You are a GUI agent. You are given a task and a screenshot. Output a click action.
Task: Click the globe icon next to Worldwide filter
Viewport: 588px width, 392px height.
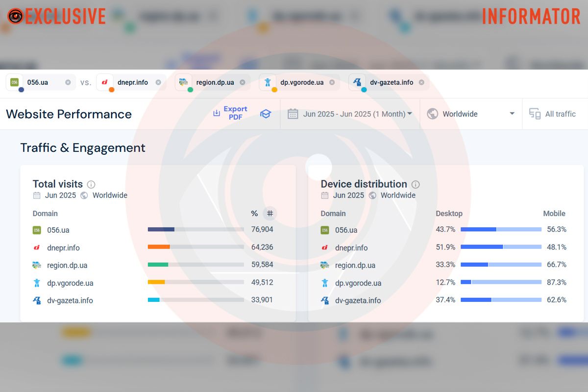click(432, 114)
